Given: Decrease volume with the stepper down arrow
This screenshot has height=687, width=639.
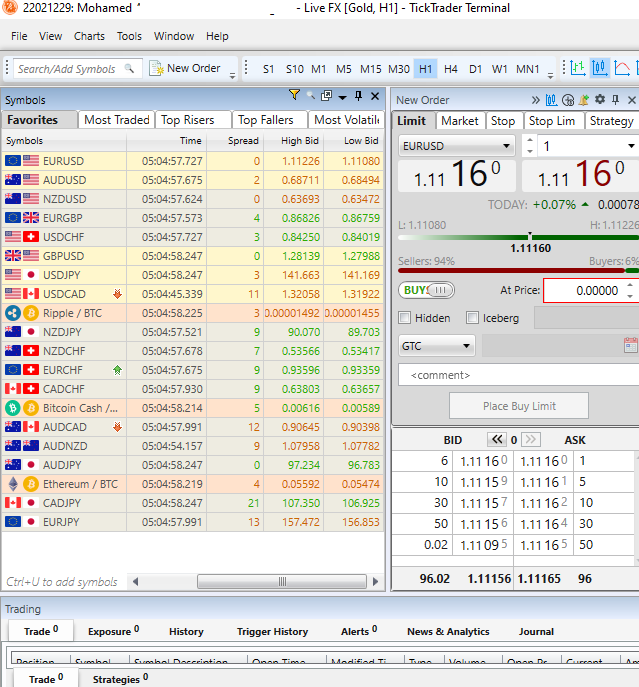Looking at the screenshot, I should point(530,152).
